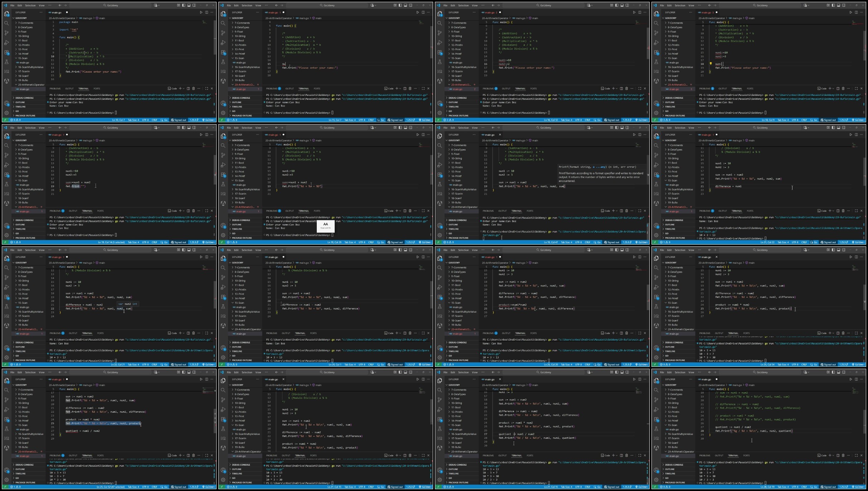This screenshot has height=491, width=868.
Task: Expand OUTLINE section in window with commented-out code
Action: click(670, 469)
